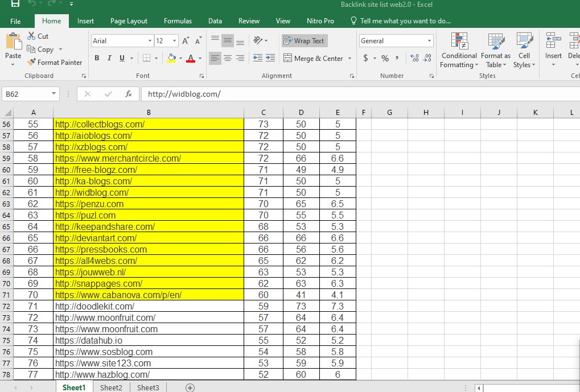Viewport: 580px width, 392px height.
Task: Open the Name Box dropdown arrow
Action: [x=54, y=94]
